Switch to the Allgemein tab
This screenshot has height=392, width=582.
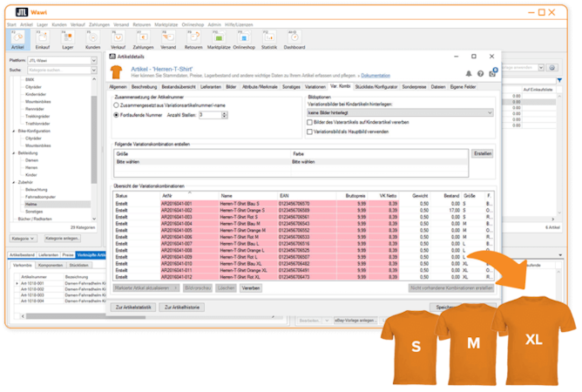[118, 87]
